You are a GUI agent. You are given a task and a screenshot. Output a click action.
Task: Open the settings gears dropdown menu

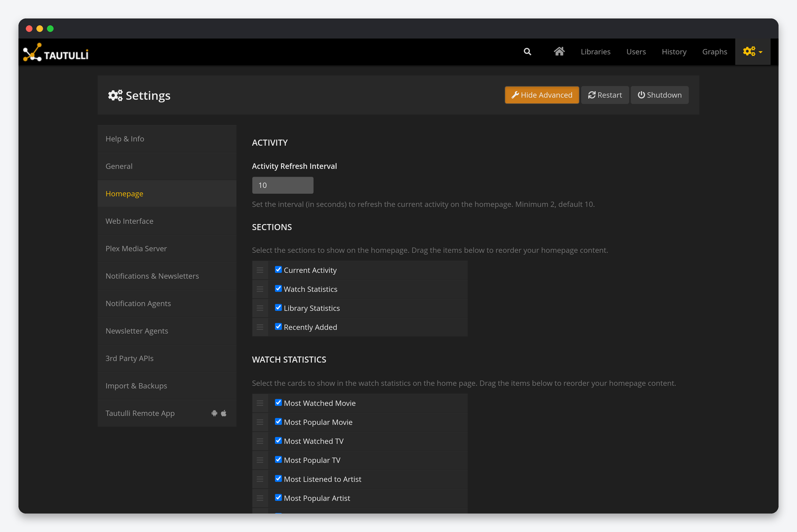click(753, 52)
